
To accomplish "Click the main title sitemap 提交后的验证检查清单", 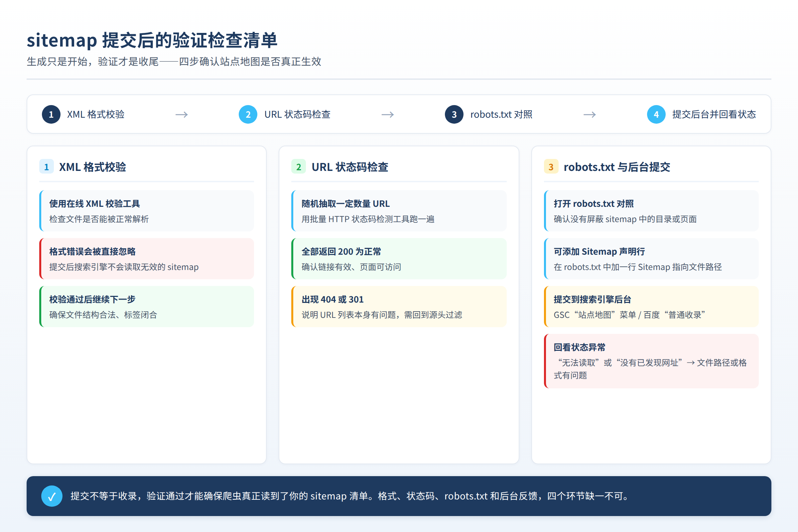I will (152, 40).
